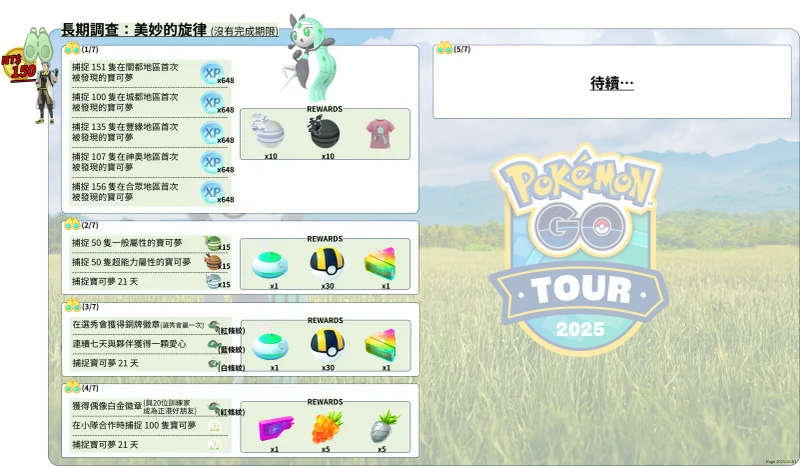Click the binoculars icon beside (1/7)
The image size is (800, 467).
[72, 48]
